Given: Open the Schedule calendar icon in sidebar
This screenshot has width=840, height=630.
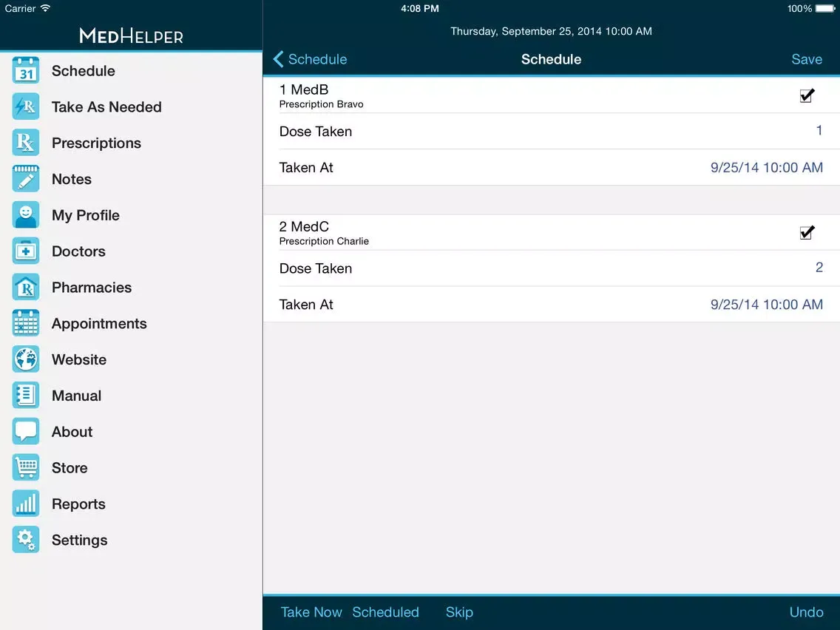Looking at the screenshot, I should 26,70.
